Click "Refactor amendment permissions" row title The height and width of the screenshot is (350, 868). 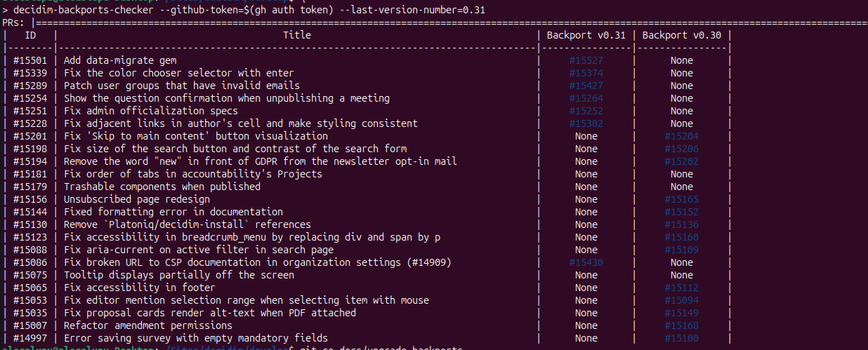tap(147, 325)
